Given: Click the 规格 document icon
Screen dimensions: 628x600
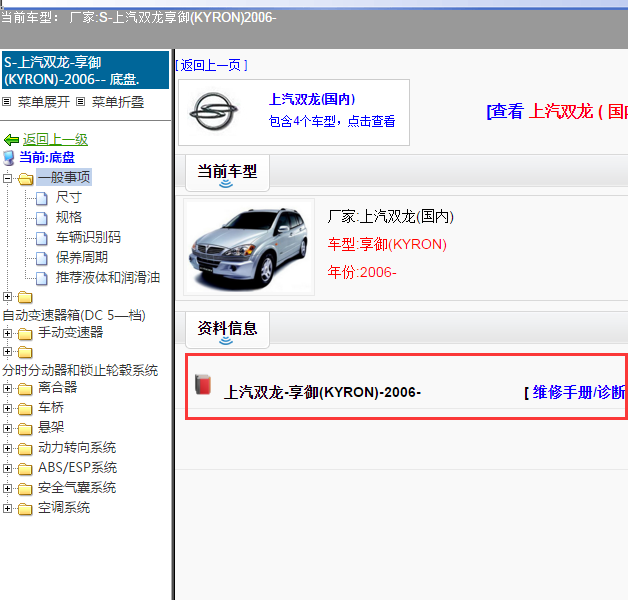Looking at the screenshot, I should (42, 218).
